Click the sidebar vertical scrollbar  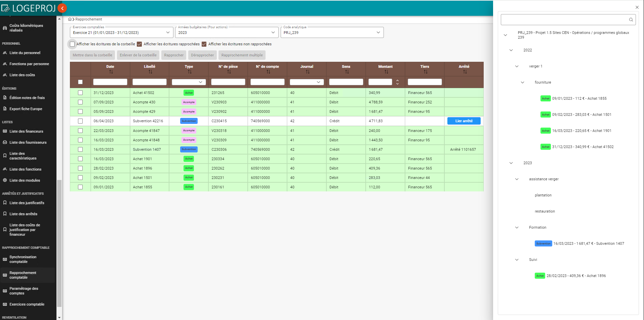[x=59, y=242]
